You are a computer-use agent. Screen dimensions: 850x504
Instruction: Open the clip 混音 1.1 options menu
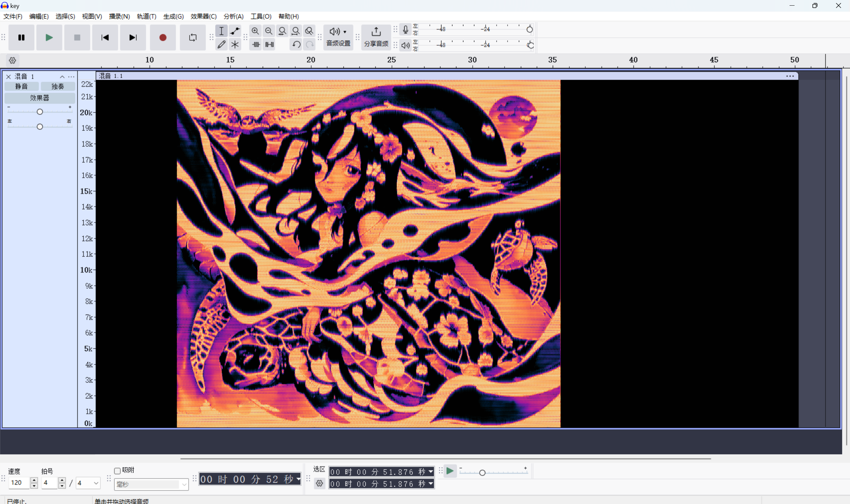(x=790, y=76)
